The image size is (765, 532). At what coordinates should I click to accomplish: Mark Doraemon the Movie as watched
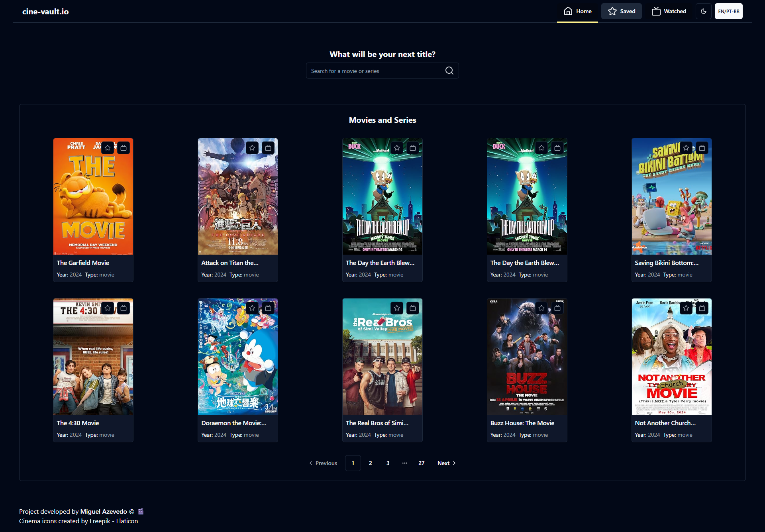268,308
